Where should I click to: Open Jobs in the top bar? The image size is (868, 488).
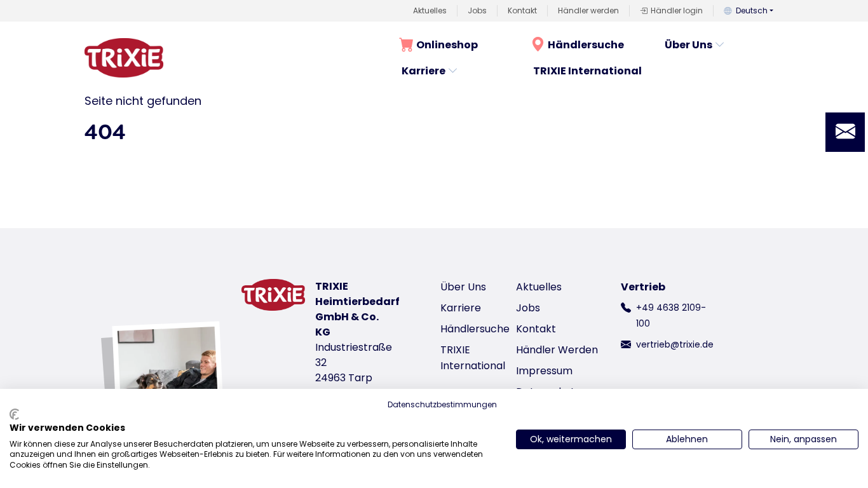pyautogui.click(x=477, y=11)
